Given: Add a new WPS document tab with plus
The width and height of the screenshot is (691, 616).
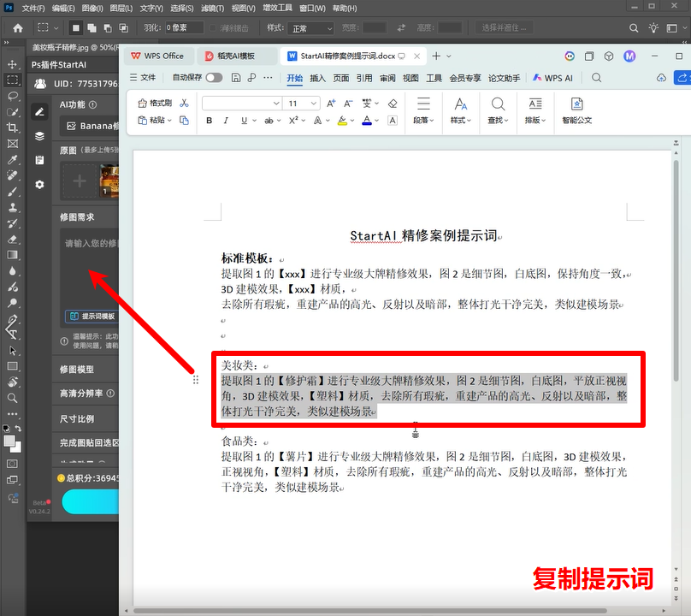Looking at the screenshot, I should point(436,56).
